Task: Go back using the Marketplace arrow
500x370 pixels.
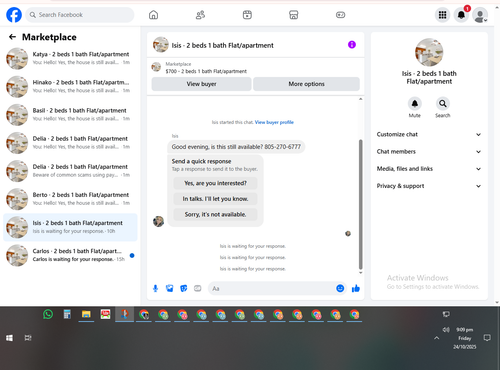Action: coord(12,37)
